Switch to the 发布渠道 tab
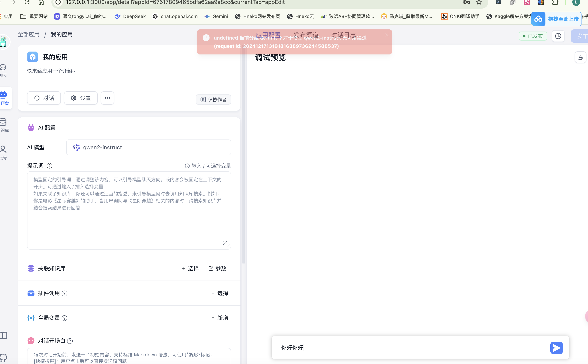 pos(306,35)
